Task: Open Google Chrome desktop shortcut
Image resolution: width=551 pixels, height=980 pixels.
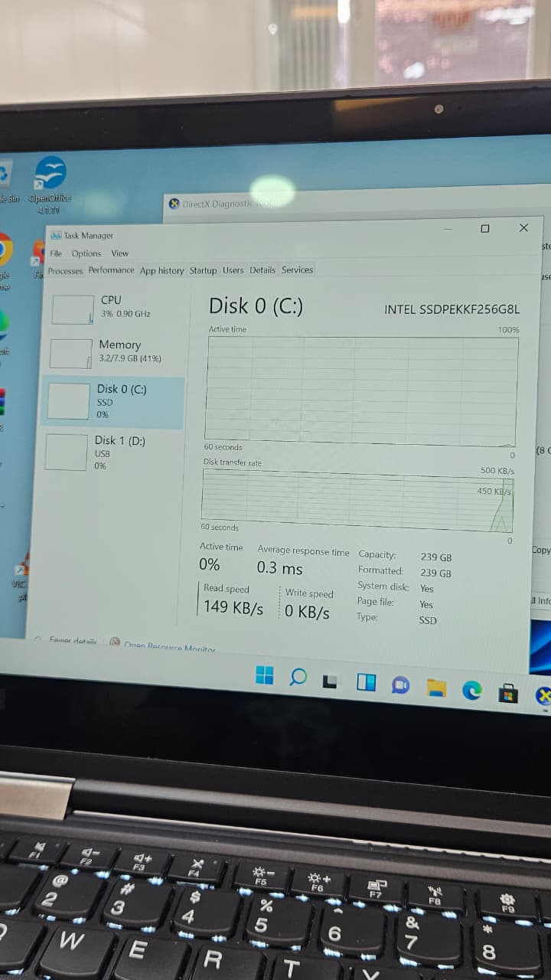Action: [x=4, y=260]
